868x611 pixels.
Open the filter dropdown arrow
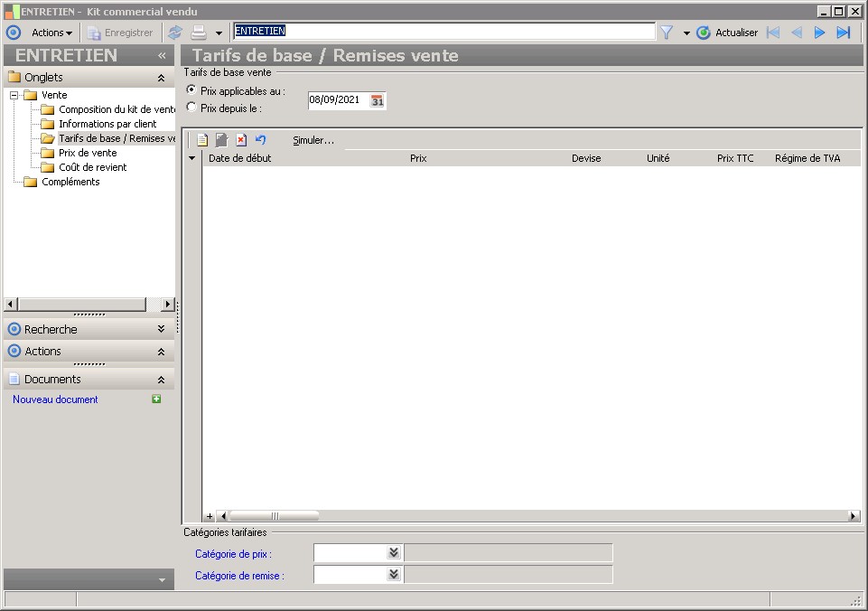[x=686, y=33]
